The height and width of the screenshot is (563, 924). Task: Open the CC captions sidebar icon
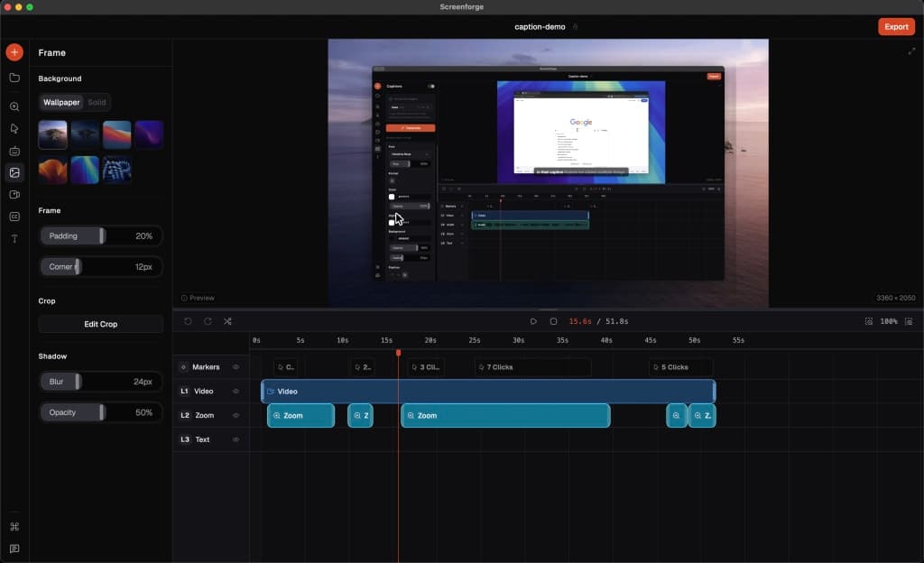coord(14,217)
